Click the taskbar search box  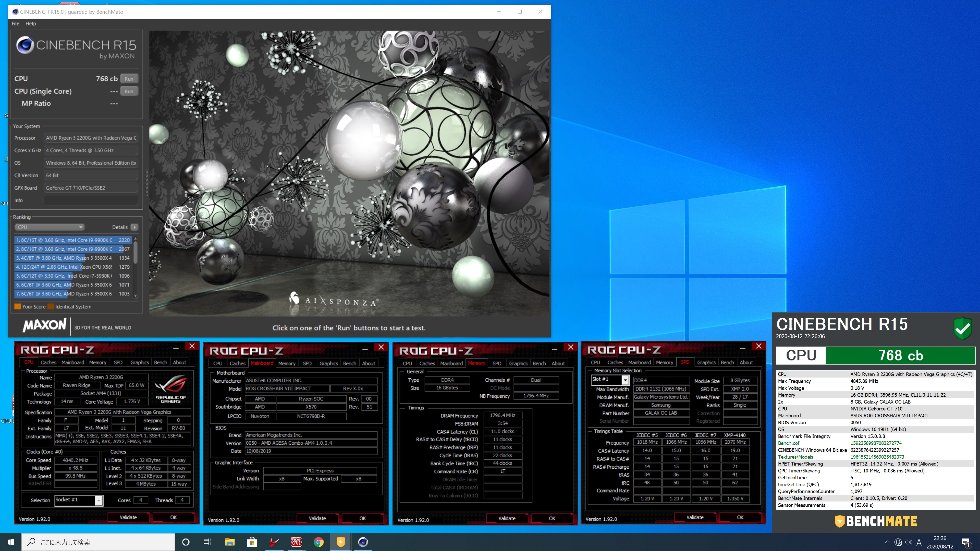coord(98,542)
